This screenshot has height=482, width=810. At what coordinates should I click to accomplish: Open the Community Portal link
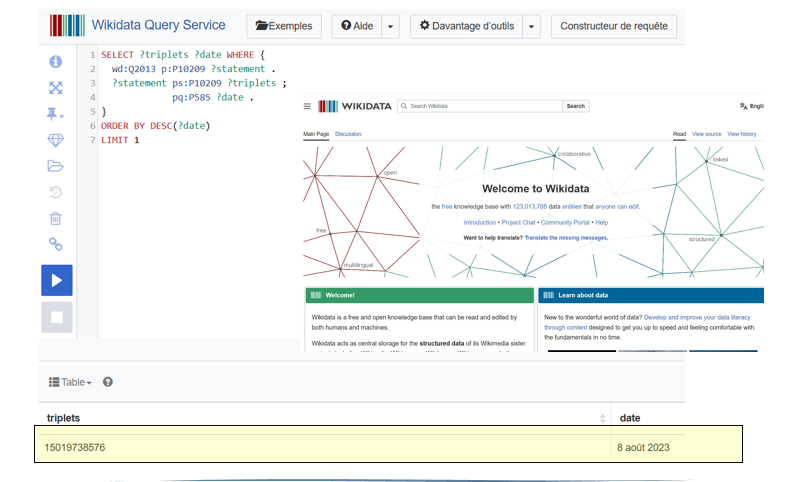[x=565, y=223]
